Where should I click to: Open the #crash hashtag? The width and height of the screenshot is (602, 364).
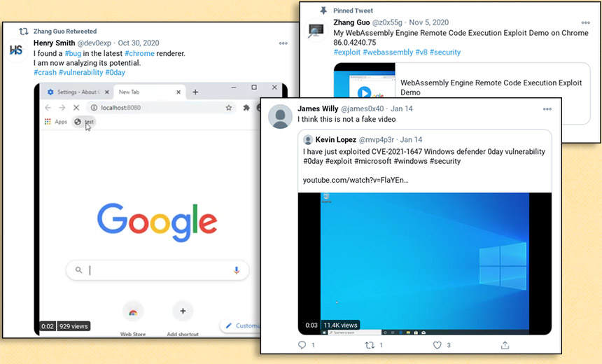point(45,72)
